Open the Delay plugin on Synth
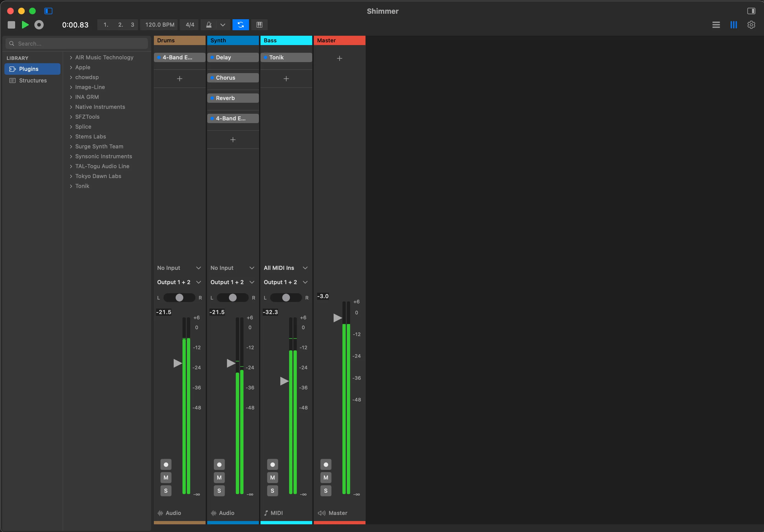The width and height of the screenshot is (764, 532). [x=233, y=57]
